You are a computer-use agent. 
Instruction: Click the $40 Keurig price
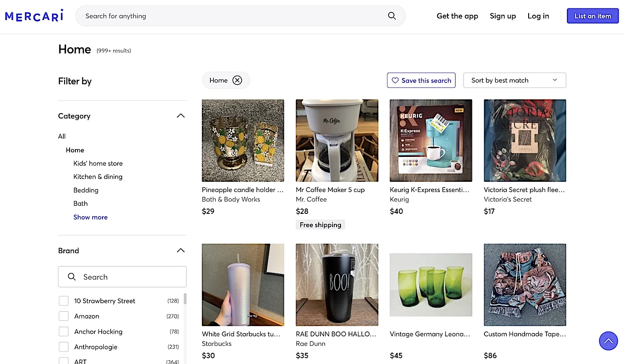pyautogui.click(x=396, y=211)
